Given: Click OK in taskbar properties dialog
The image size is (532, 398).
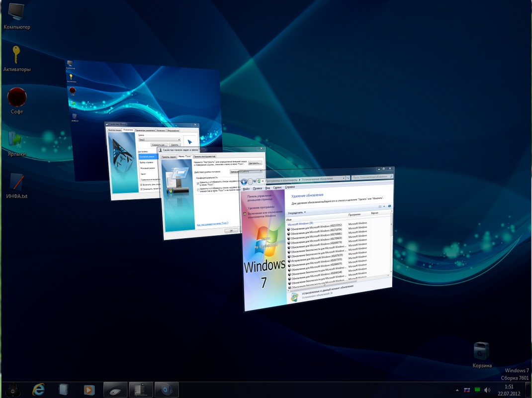Looking at the screenshot, I should click(x=231, y=230).
